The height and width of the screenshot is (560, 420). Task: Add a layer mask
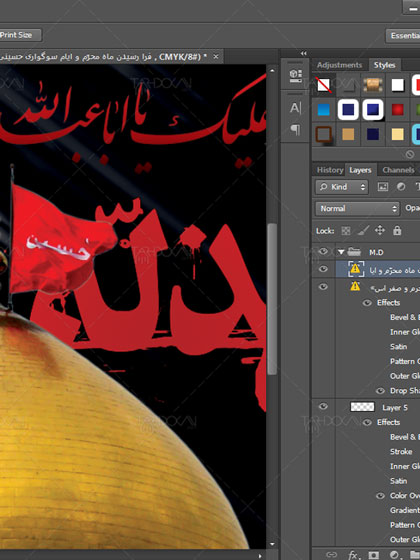pyautogui.click(x=373, y=555)
